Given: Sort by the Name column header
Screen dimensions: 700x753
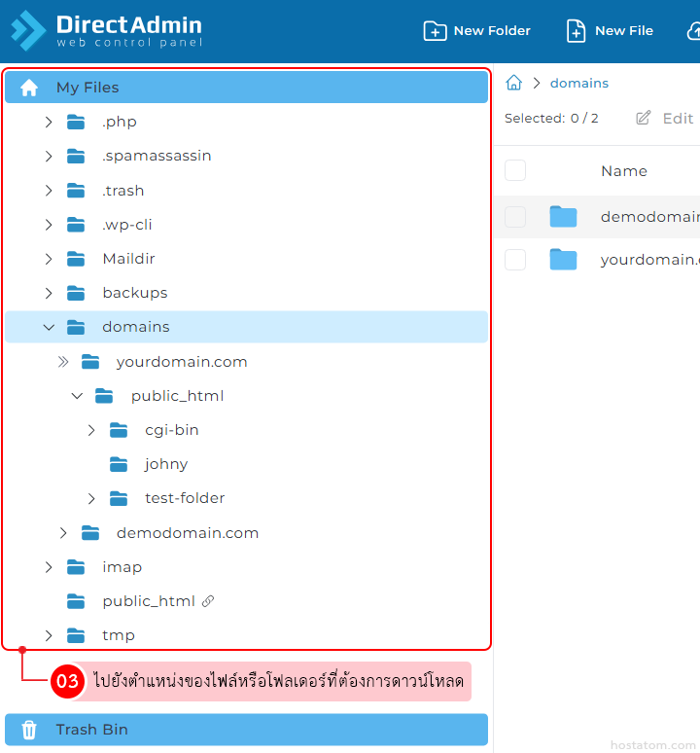Looking at the screenshot, I should 624,171.
